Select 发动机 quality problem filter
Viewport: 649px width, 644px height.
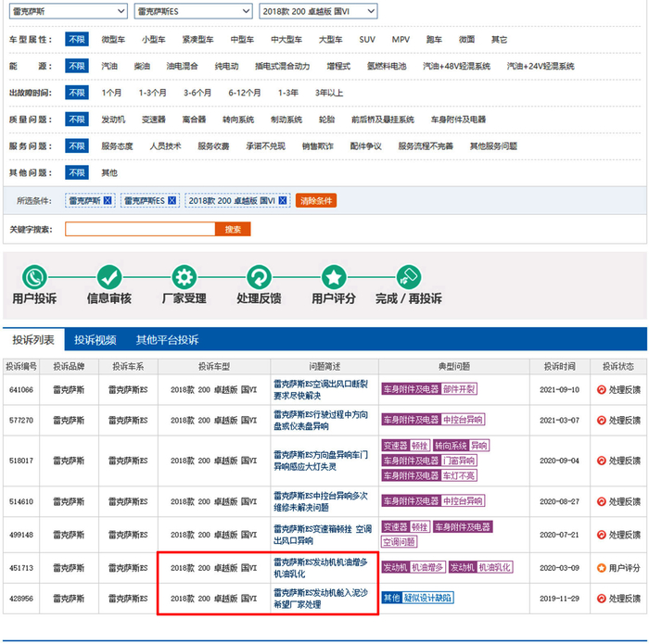(113, 120)
